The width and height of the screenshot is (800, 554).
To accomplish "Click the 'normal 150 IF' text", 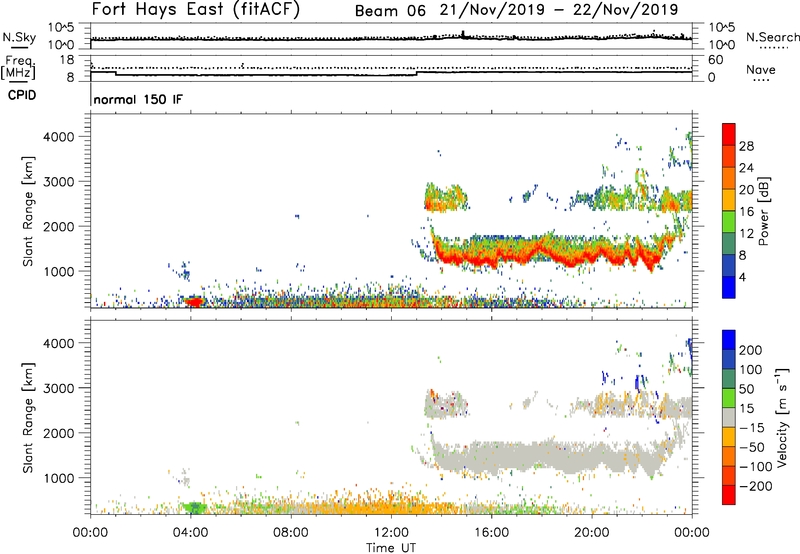I will pyautogui.click(x=138, y=99).
